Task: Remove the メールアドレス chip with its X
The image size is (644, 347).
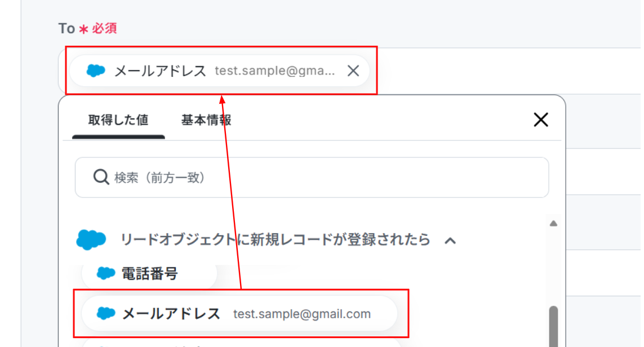Action: coord(353,71)
